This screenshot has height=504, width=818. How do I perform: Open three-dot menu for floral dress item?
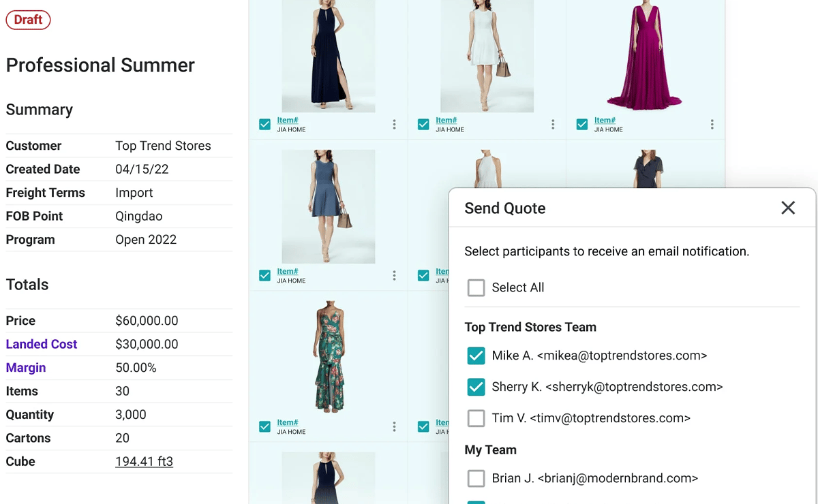click(x=394, y=427)
